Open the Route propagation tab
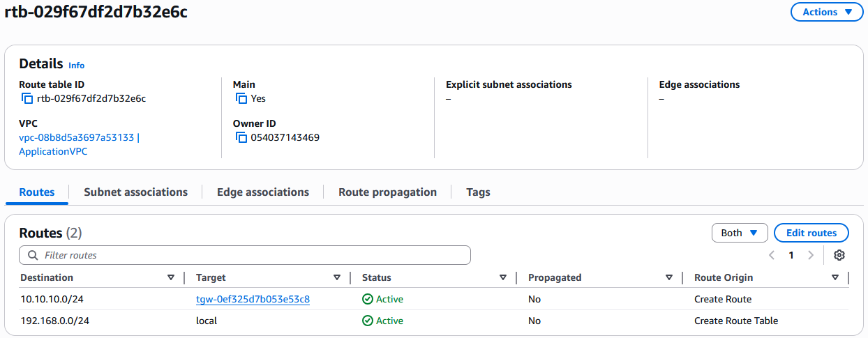 [x=387, y=192]
